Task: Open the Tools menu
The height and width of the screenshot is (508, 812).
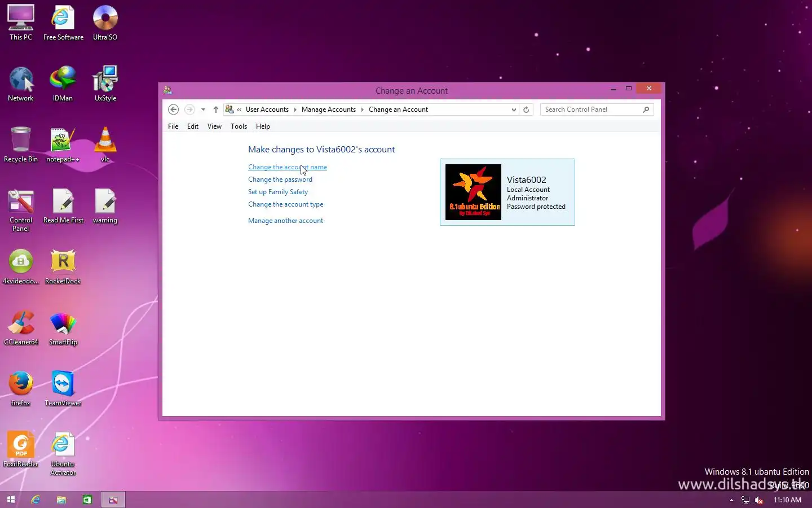Action: click(x=239, y=126)
